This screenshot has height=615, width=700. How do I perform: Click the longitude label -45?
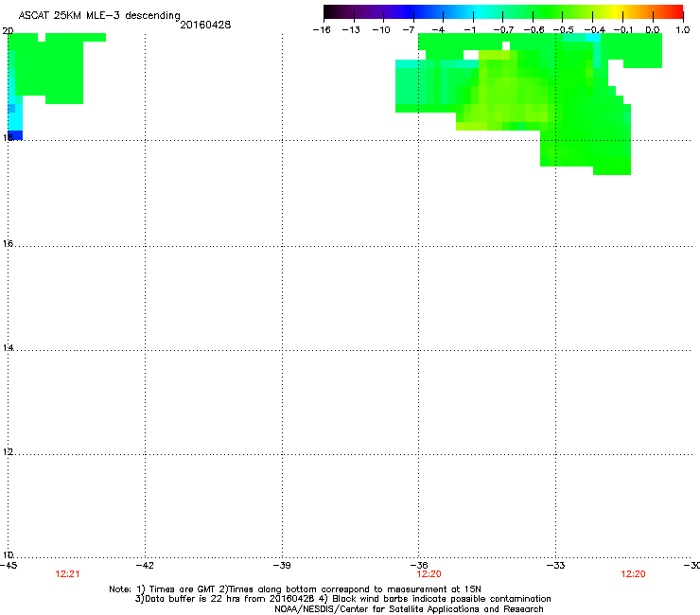point(9,566)
